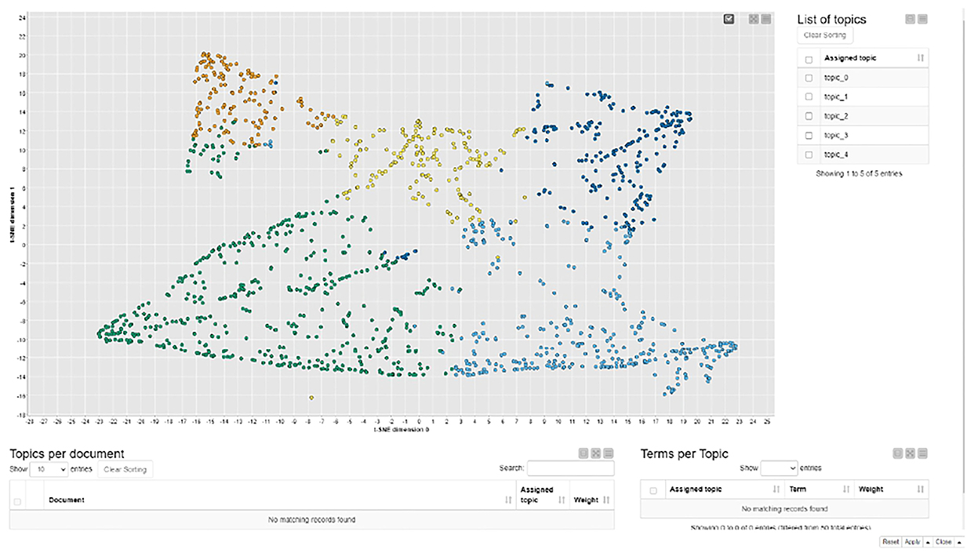978x560 pixels.
Task: Click Clear Sorting in Topics per document
Action: point(125,469)
